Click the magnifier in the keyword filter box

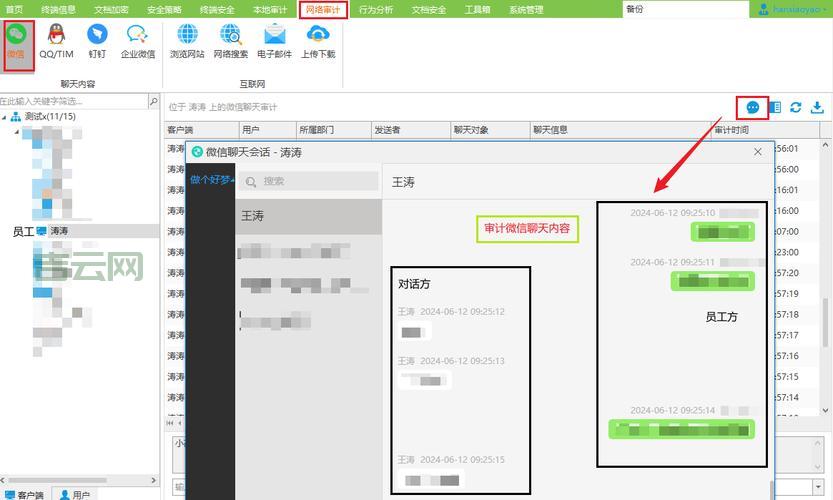pyautogui.click(x=153, y=100)
